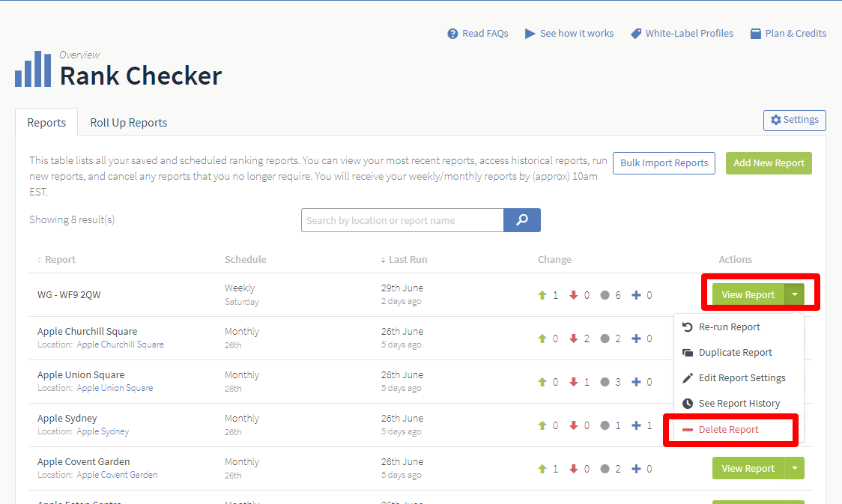Click the blue plus icon in Apple Churchill Square row
842x504 pixels.
pos(636,338)
